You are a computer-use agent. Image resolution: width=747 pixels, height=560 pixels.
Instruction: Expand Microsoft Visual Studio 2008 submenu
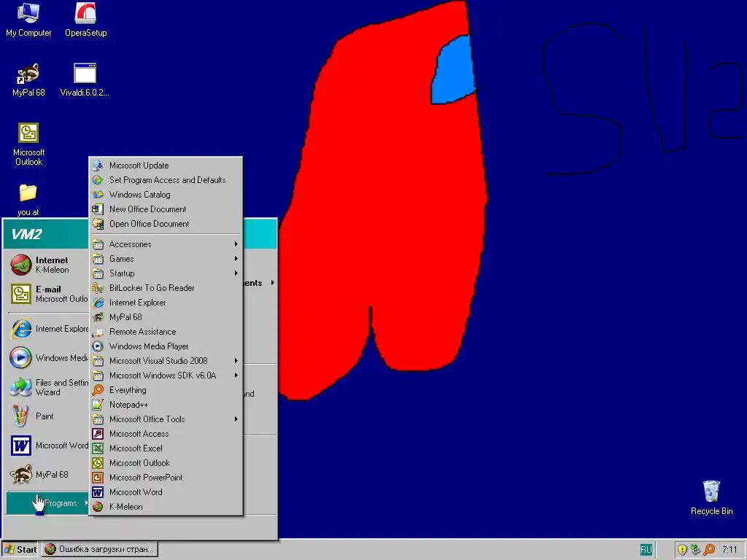coord(166,361)
